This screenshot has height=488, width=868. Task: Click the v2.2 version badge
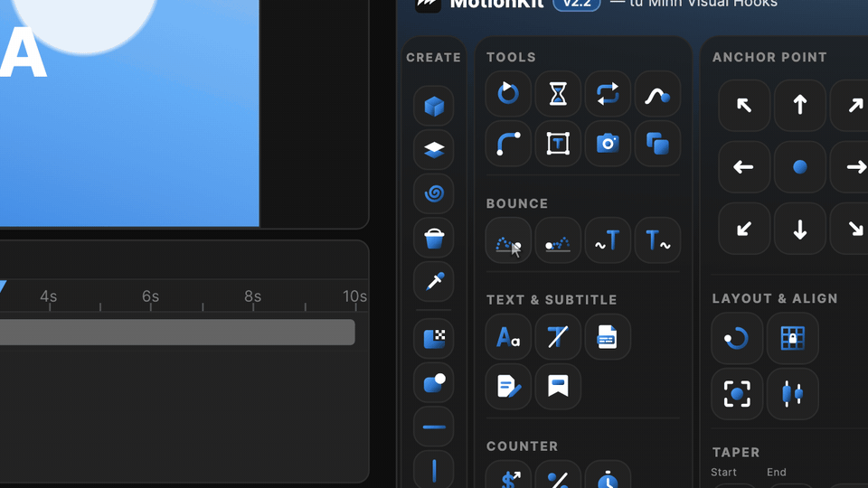click(577, 4)
